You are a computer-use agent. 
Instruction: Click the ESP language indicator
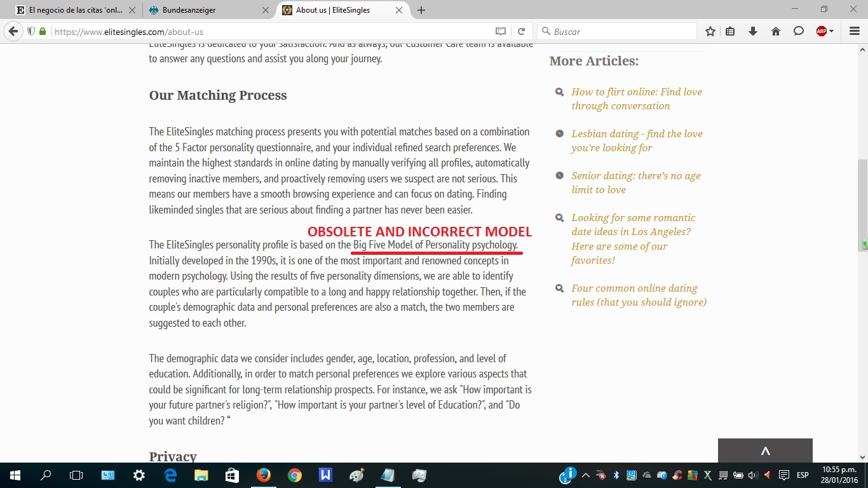coord(803,475)
